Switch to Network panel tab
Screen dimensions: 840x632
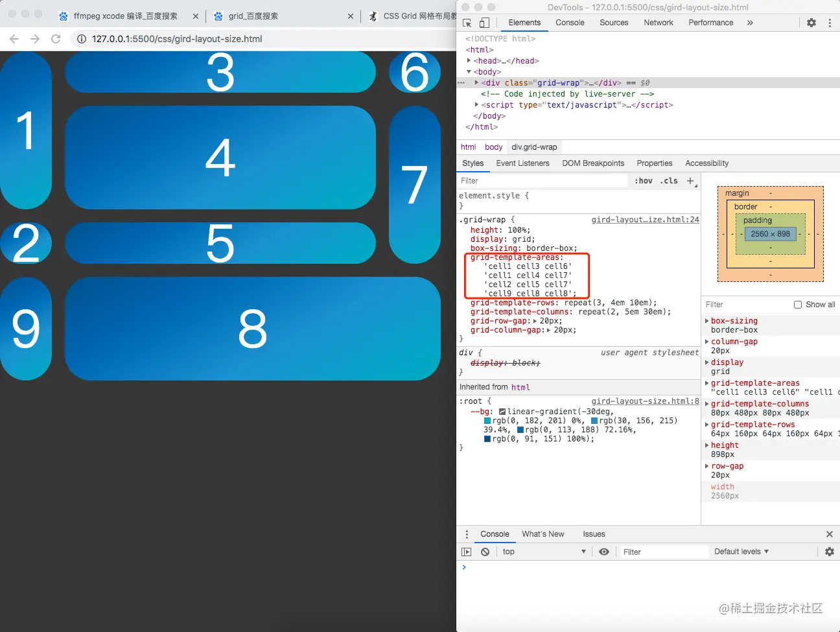coord(659,23)
